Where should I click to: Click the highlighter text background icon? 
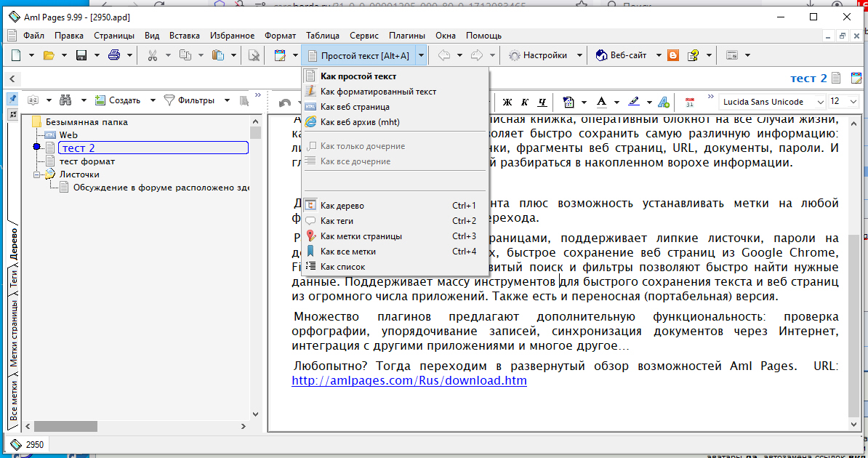coord(635,102)
